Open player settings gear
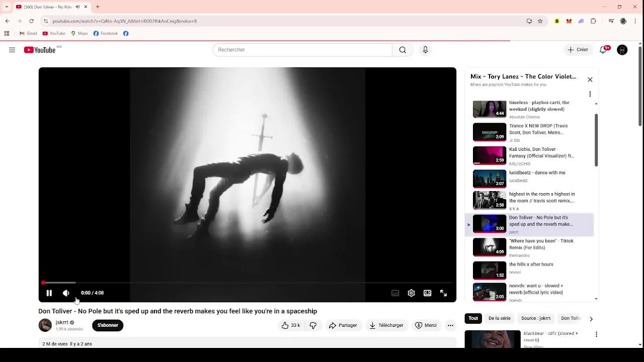 [412, 293]
